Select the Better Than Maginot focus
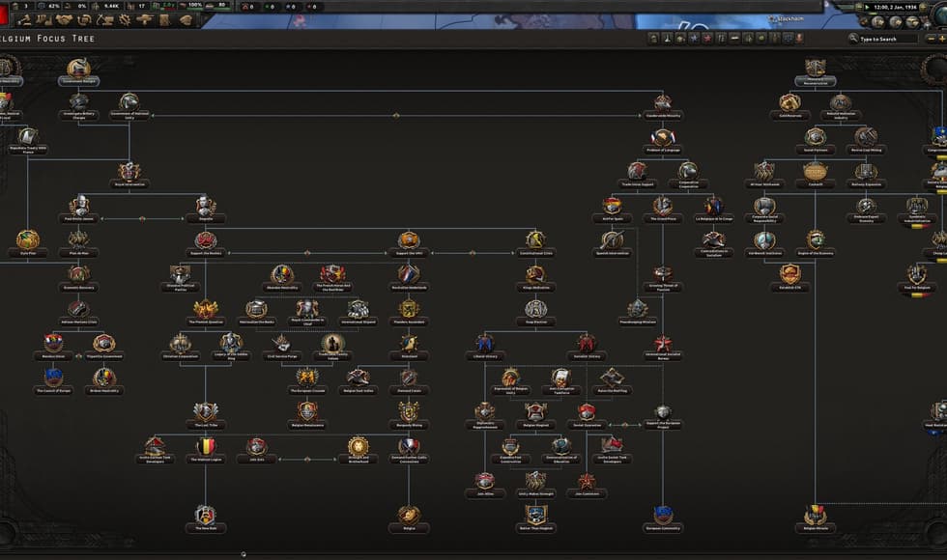The image size is (947, 560). pos(535,519)
